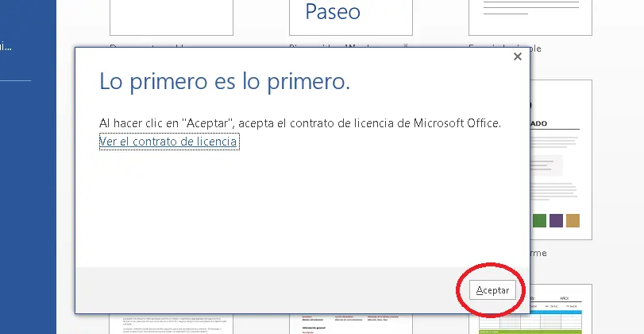The image size is (644, 334).
Task: Choose the lined template thumbnail at top right
Action: point(530,17)
